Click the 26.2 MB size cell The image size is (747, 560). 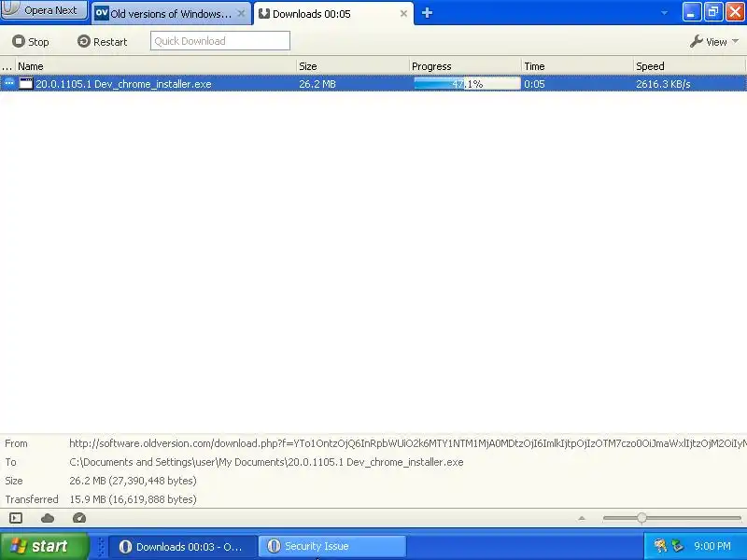pyautogui.click(x=317, y=84)
